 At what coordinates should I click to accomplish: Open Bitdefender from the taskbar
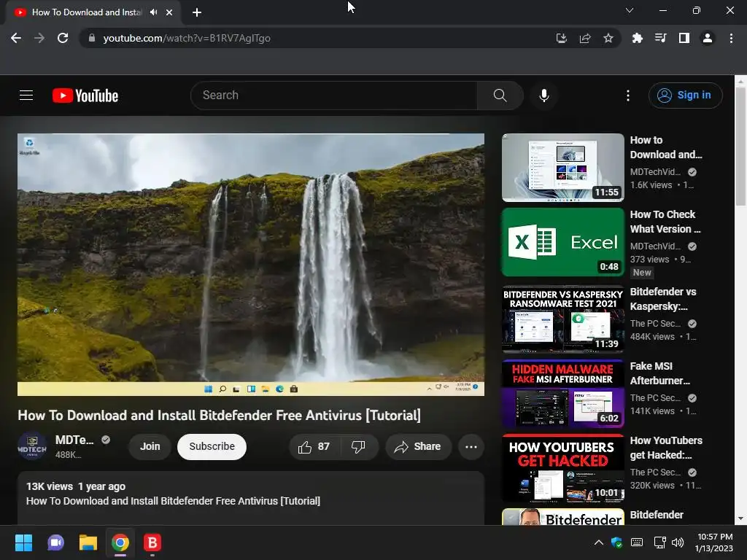tap(152, 542)
